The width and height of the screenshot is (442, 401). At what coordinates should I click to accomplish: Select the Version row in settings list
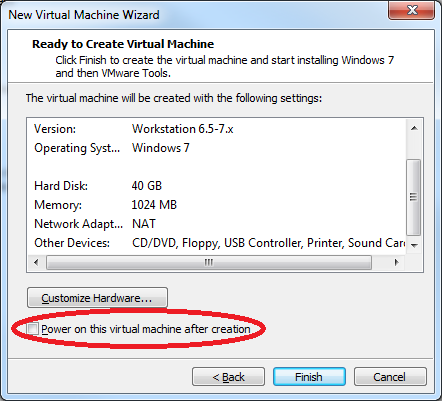[217, 129]
